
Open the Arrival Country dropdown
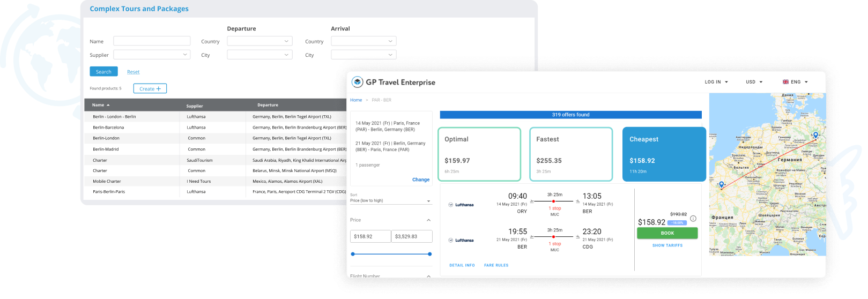point(363,41)
